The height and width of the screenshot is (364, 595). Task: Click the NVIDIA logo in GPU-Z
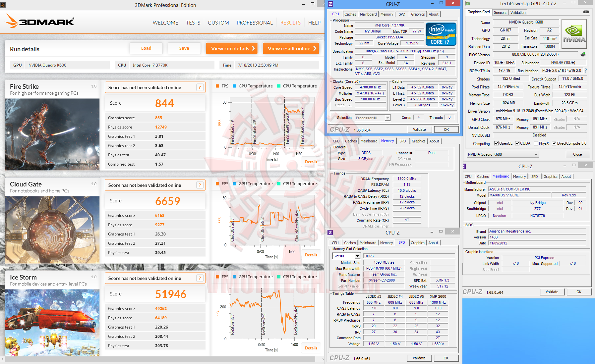click(574, 34)
